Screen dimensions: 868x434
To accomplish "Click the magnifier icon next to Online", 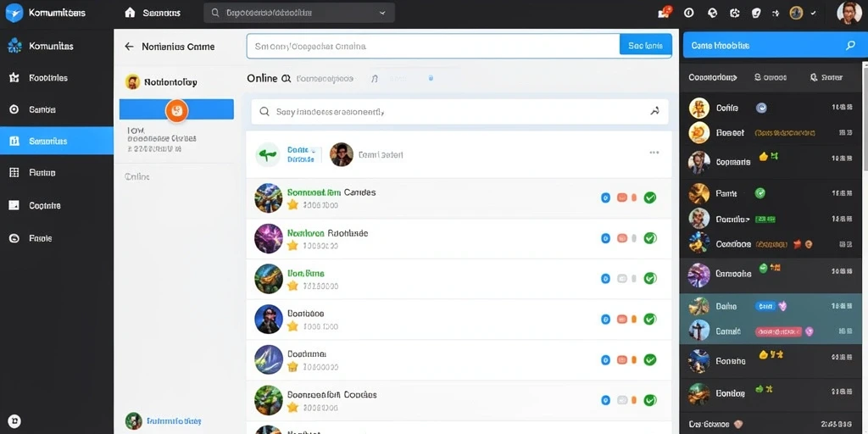I will point(287,79).
